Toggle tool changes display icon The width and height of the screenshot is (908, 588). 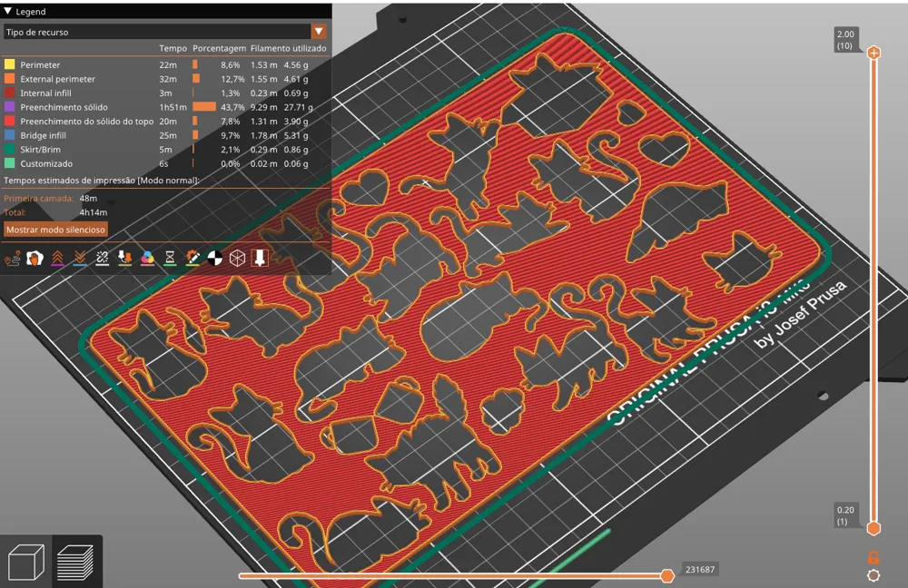(124, 258)
